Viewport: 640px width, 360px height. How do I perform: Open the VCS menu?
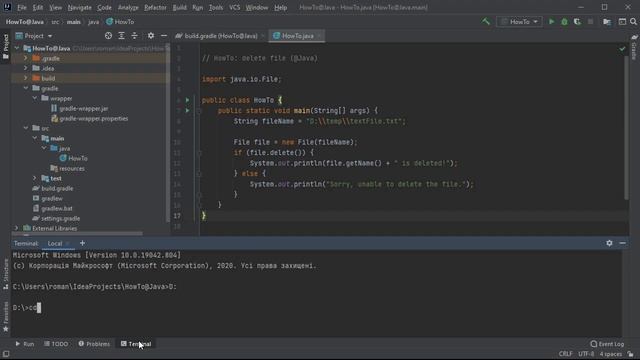click(x=234, y=7)
